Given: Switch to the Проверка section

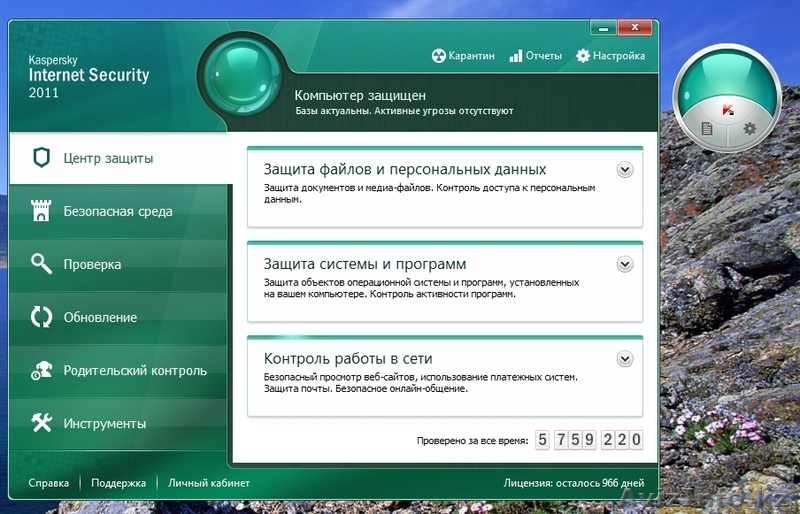Looking at the screenshot, I should pyautogui.click(x=118, y=264).
